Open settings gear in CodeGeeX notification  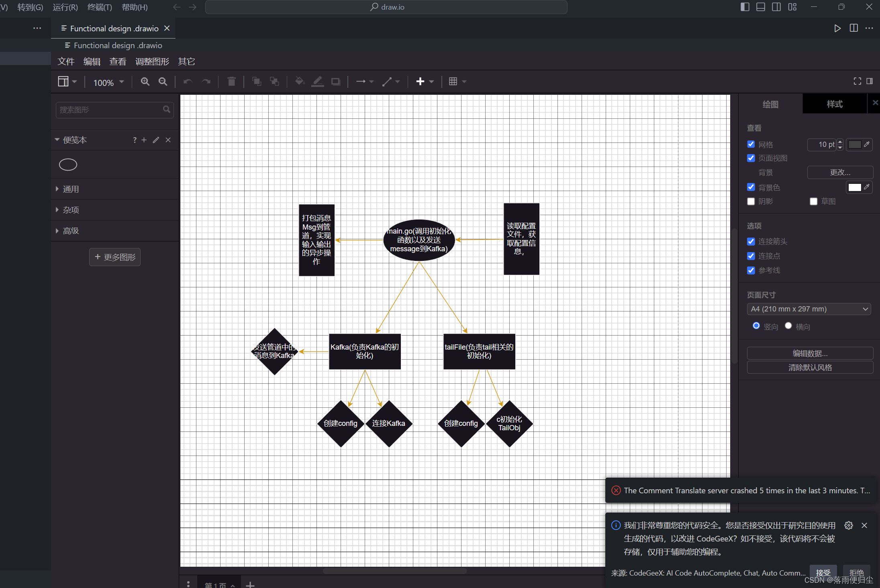(848, 525)
